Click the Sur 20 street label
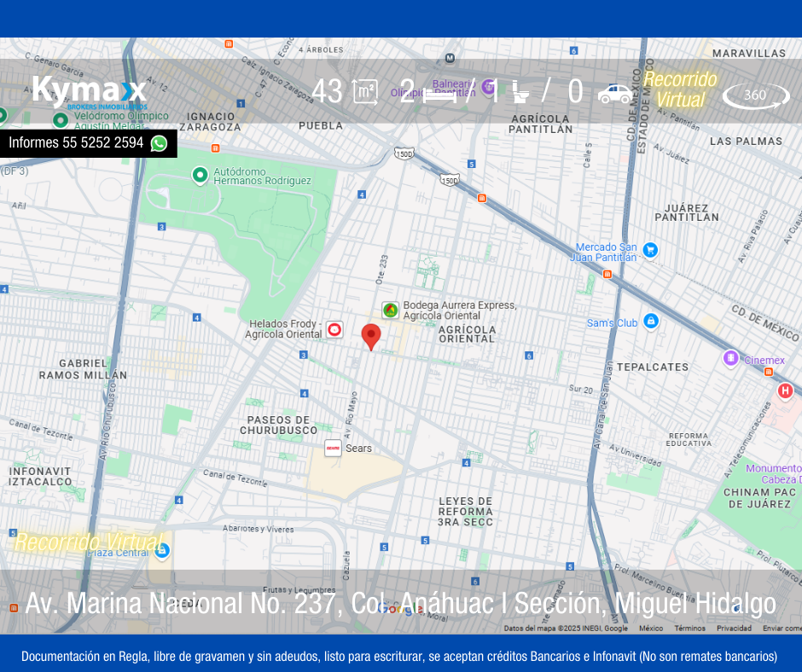This screenshot has width=802, height=672. (x=581, y=389)
